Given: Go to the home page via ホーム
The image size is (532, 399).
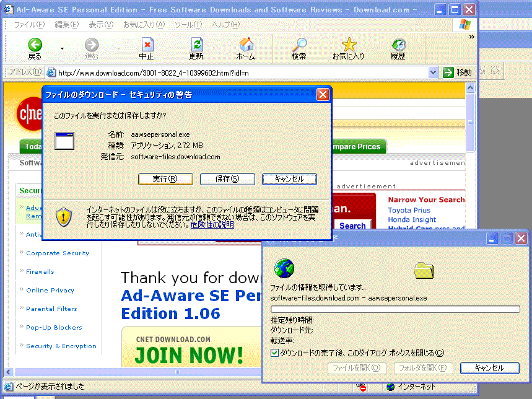Looking at the screenshot, I should [246, 48].
